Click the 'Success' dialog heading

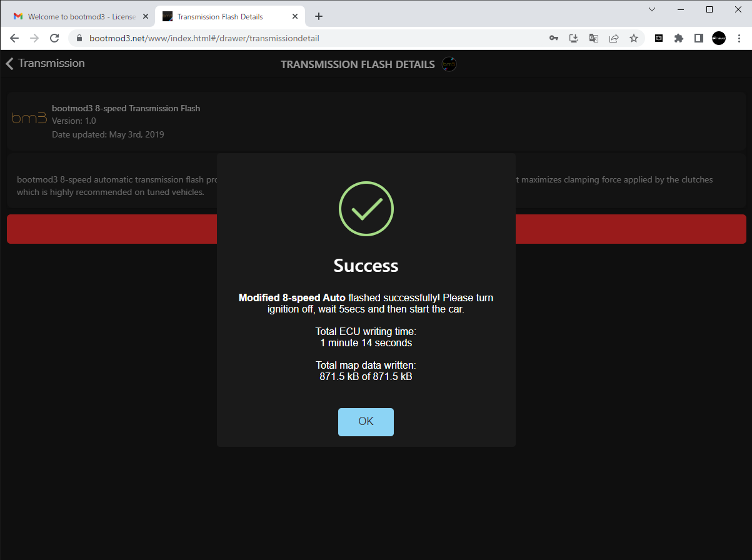(366, 266)
